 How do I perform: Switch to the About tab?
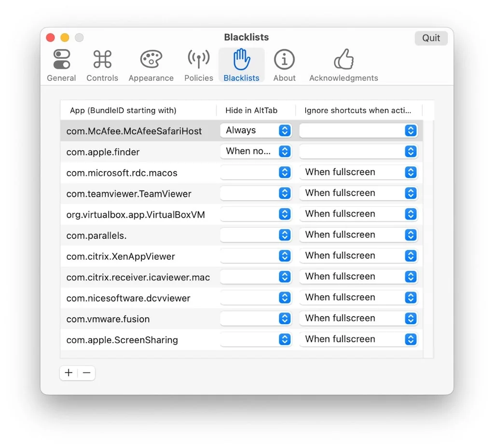284,64
